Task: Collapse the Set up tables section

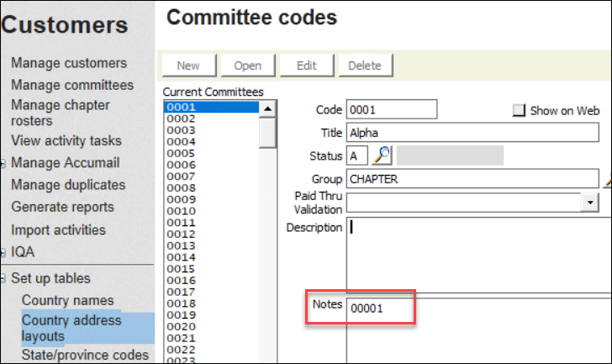Action: point(4,279)
